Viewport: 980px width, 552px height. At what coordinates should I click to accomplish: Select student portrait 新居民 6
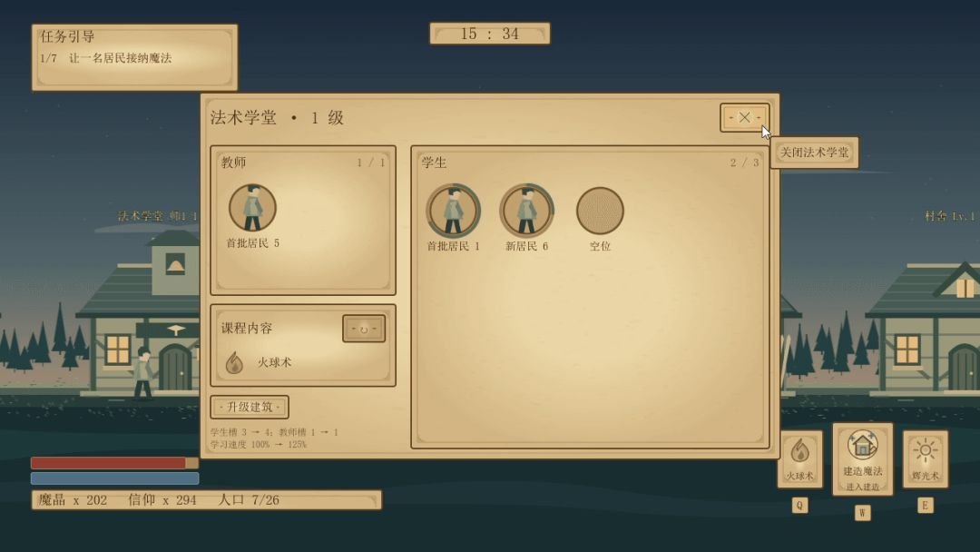(527, 210)
